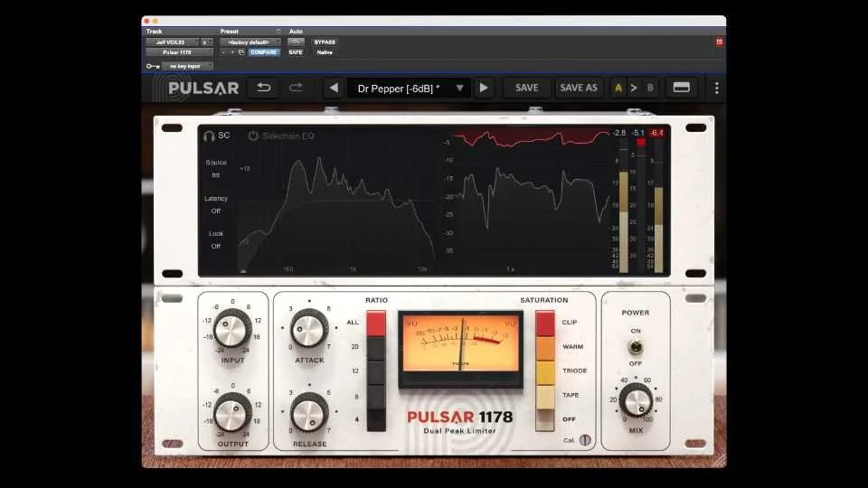Click the SAVE AS preset button
This screenshot has width=868, height=488.
(x=579, y=88)
